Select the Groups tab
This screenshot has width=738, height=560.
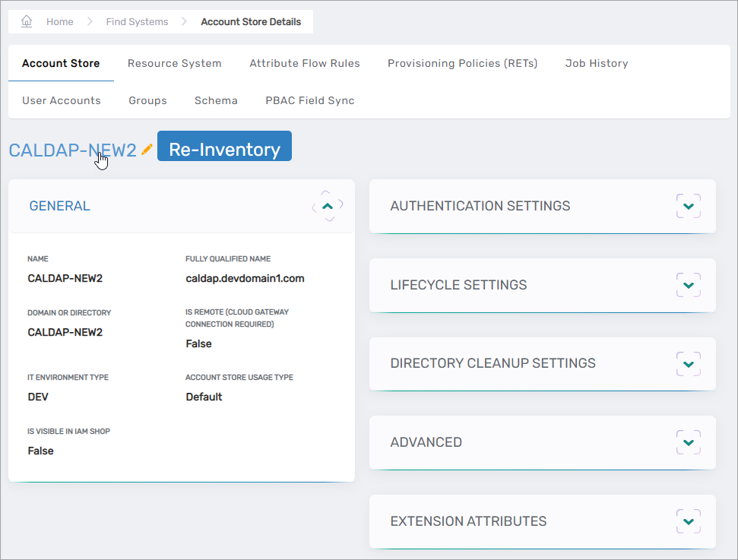(x=147, y=100)
